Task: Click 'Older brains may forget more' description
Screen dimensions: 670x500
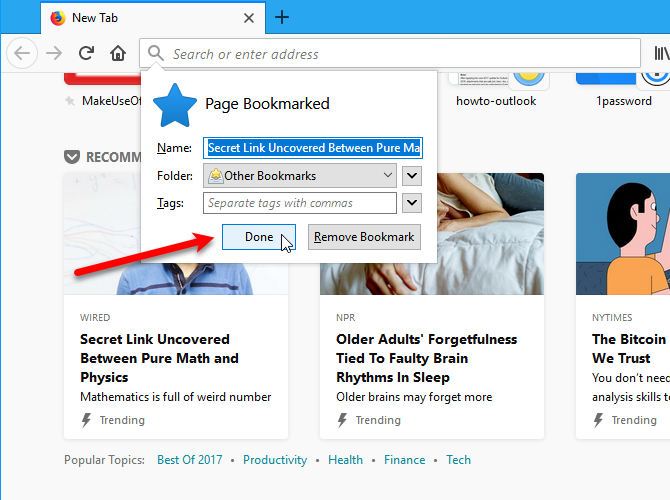Action: [414, 397]
